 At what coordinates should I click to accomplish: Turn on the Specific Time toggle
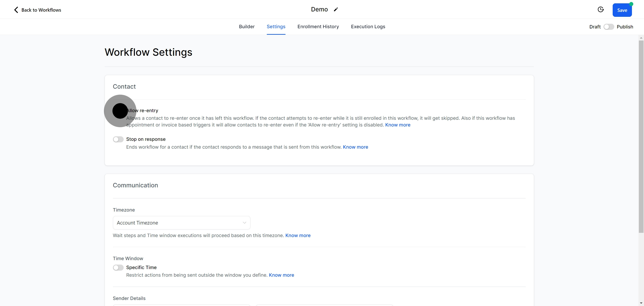[x=118, y=267]
